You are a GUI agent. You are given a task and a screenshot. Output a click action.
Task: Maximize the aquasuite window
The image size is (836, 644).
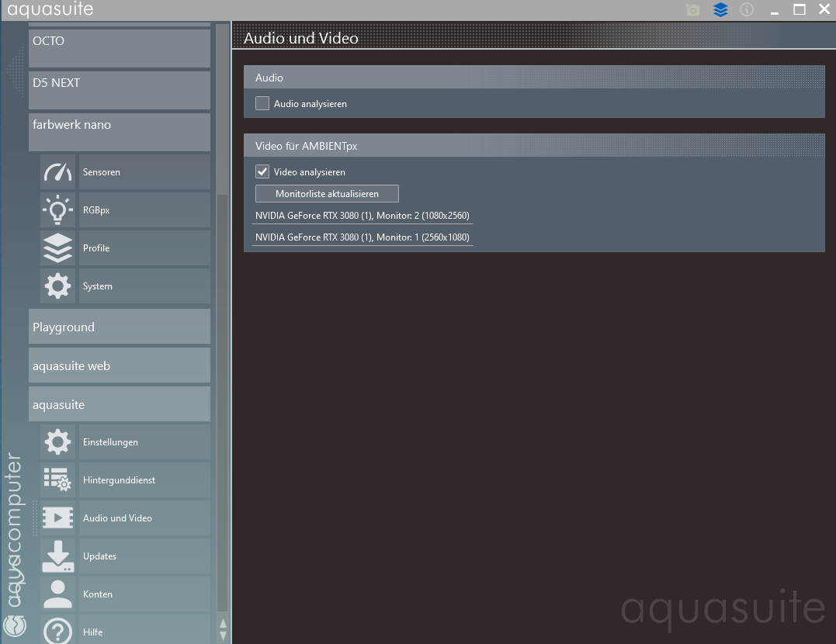pyautogui.click(x=800, y=9)
